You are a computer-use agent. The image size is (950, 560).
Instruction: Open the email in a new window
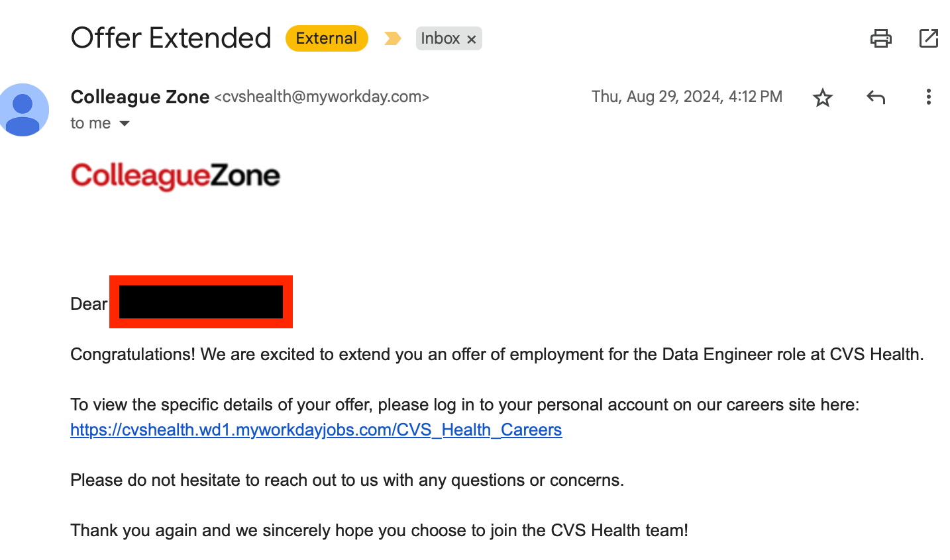click(929, 38)
